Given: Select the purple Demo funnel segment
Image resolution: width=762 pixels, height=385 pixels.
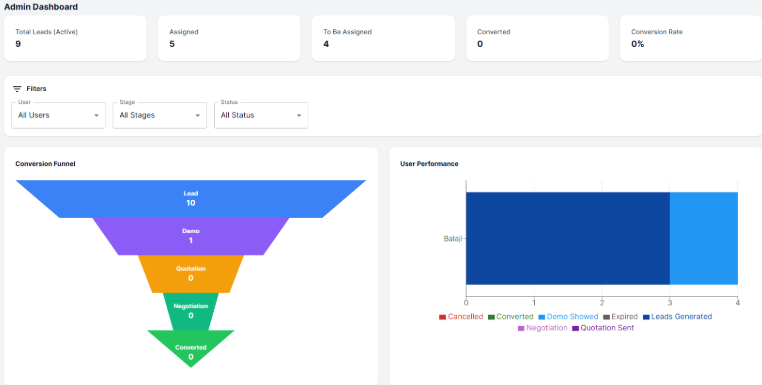Looking at the screenshot, I should (190, 236).
